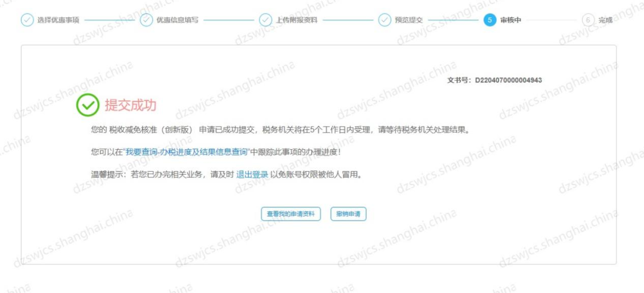The width and height of the screenshot is (644, 293).
Task: Click the 税收减免核准（创新版）text in message
Action: [x=151, y=130]
